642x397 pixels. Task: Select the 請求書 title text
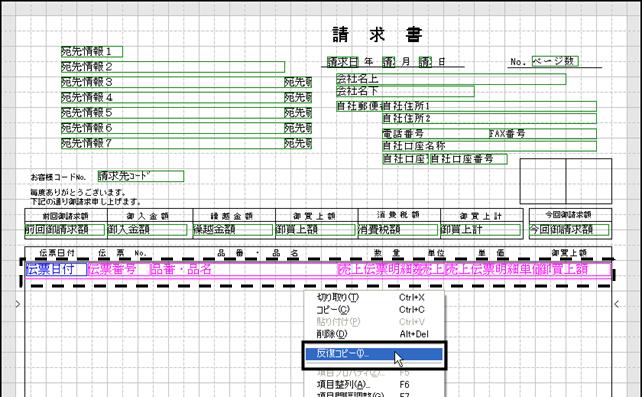[x=377, y=34]
